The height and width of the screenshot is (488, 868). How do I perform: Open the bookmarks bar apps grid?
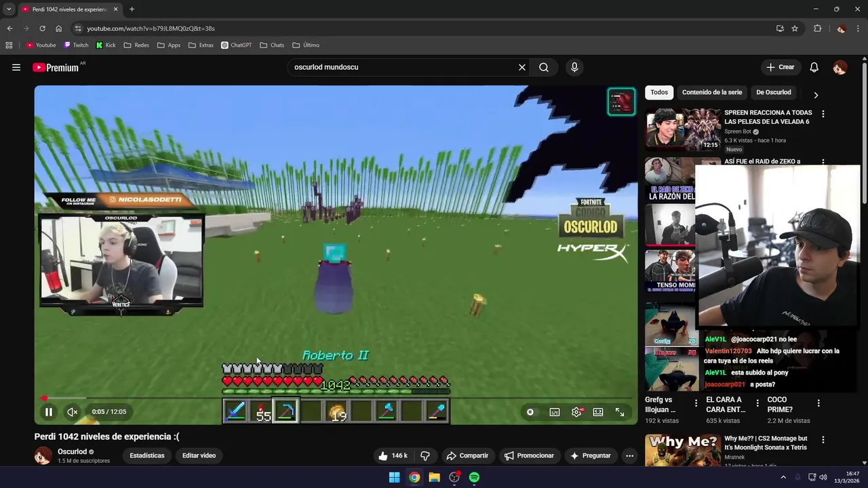coord(9,45)
